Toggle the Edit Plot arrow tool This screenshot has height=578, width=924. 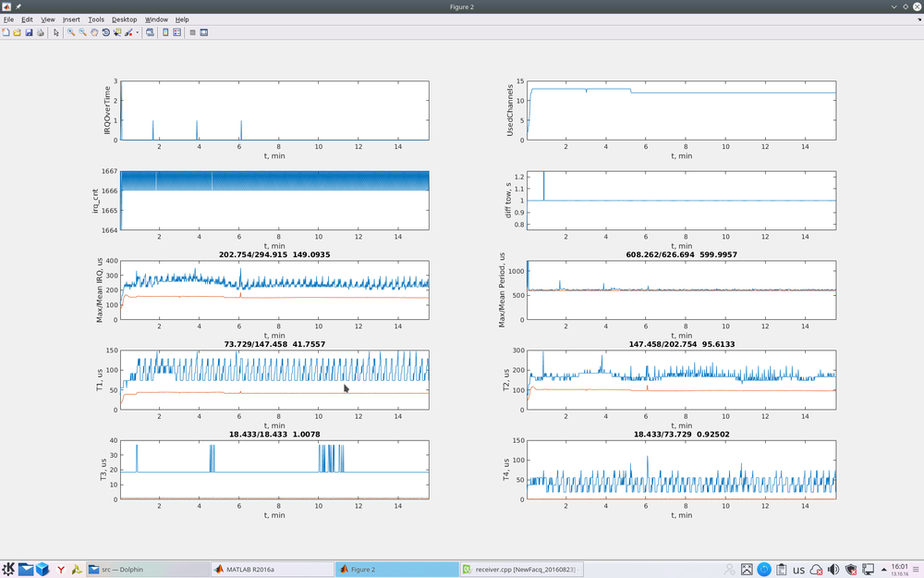[55, 32]
